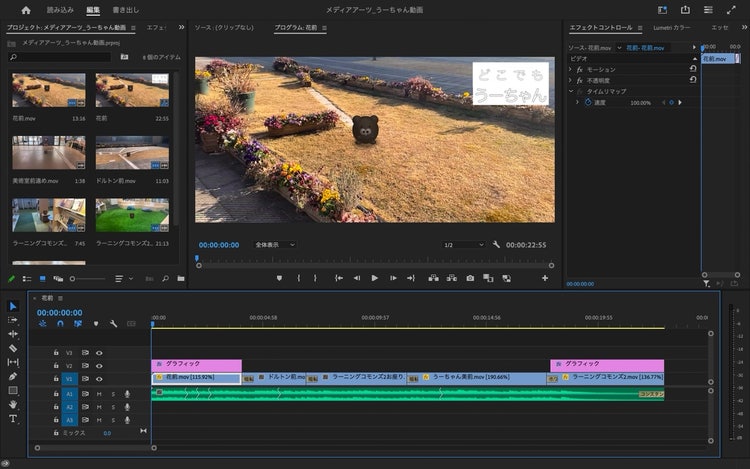Image resolution: width=750 pixels, height=469 pixels.
Task: Go to In point
Action: click(339, 278)
